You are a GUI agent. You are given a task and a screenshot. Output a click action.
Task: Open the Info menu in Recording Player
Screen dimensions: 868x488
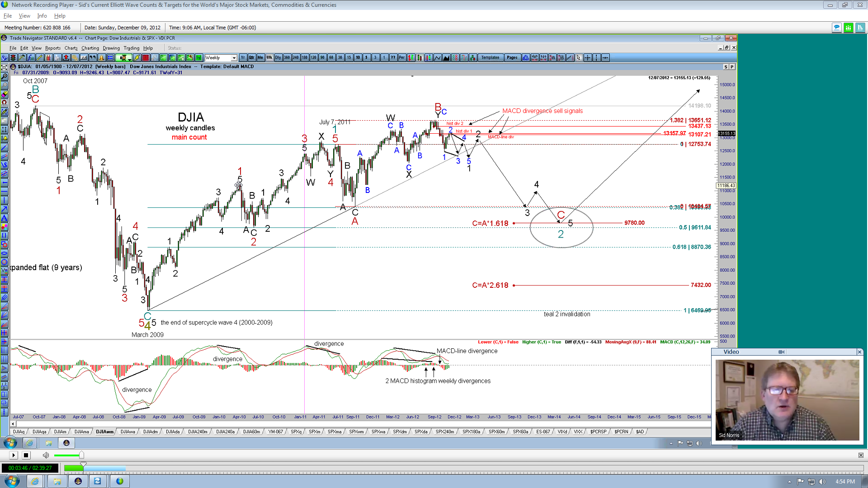tap(42, 16)
